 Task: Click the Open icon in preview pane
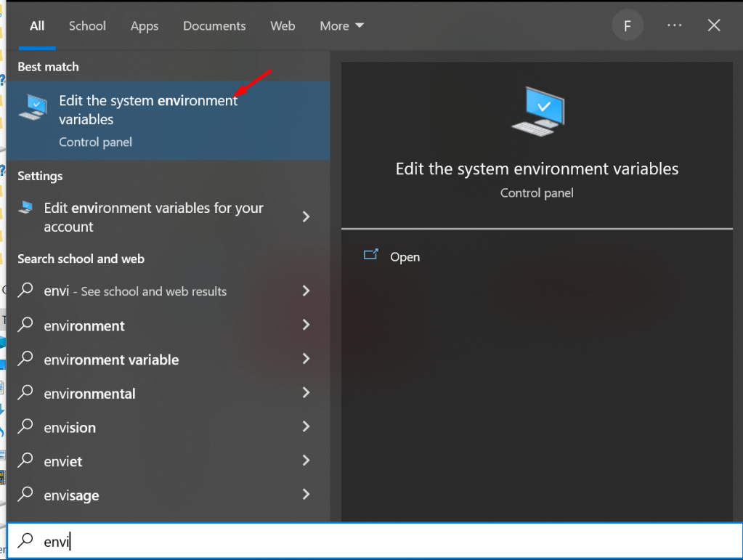point(371,256)
